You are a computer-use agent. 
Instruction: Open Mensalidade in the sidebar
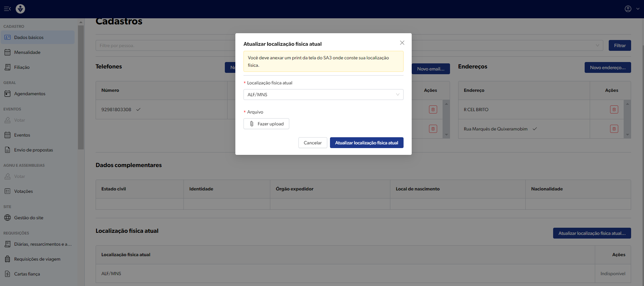[x=27, y=52]
